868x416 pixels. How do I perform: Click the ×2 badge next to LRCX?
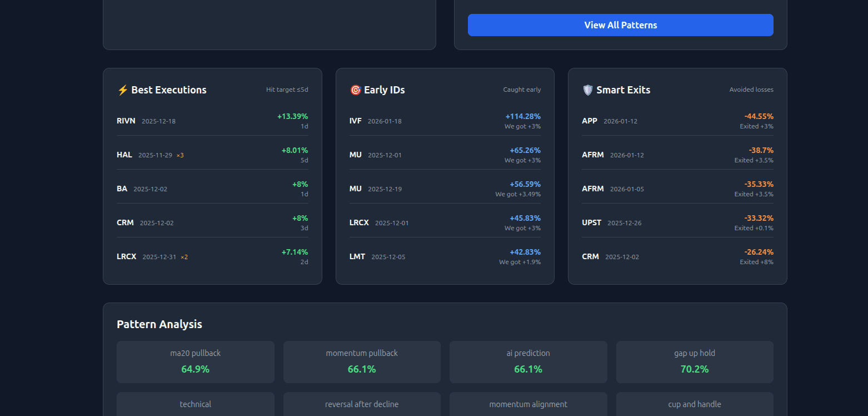click(x=184, y=257)
